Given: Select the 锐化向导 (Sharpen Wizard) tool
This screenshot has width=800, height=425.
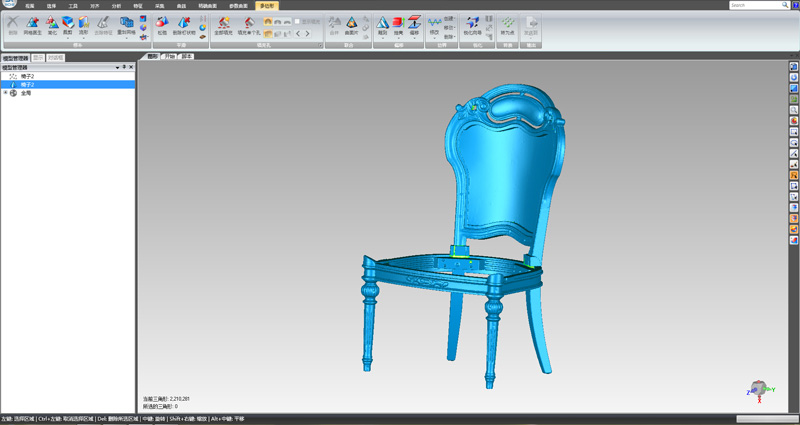Looking at the screenshot, I should pyautogui.click(x=471, y=23).
